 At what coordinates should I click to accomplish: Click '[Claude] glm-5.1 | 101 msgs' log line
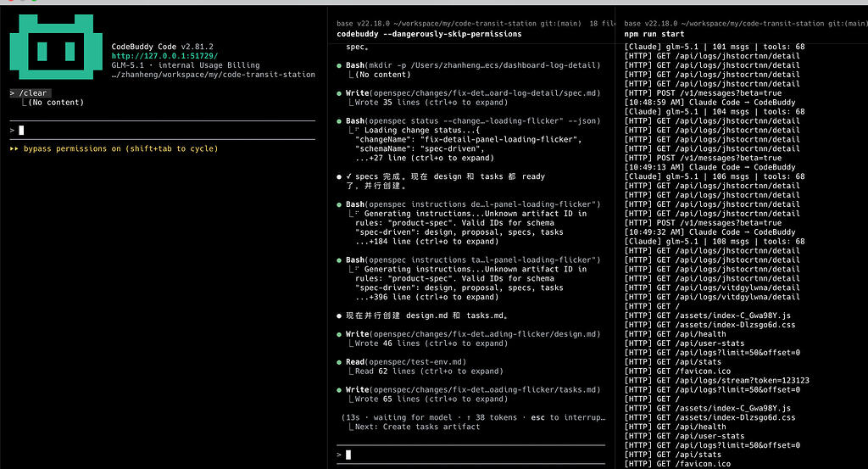point(715,47)
